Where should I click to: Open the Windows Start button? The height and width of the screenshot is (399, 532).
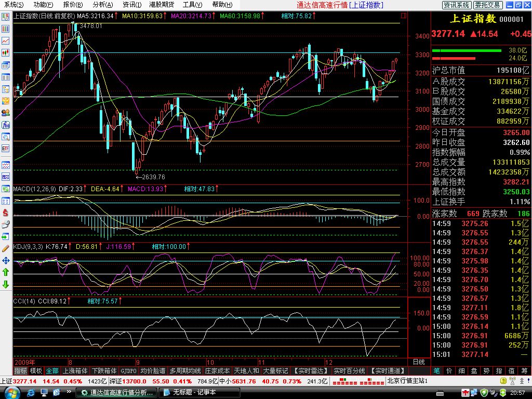pyautogui.click(x=11, y=393)
